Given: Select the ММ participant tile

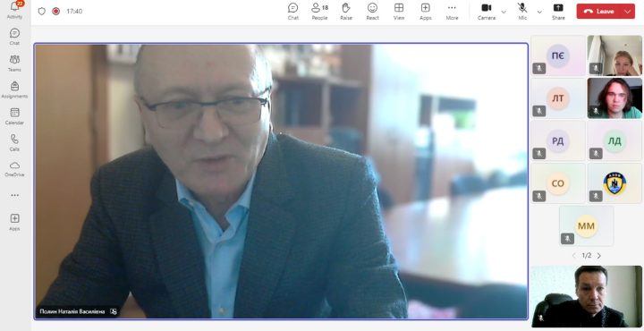Looking at the screenshot, I should [586, 225].
